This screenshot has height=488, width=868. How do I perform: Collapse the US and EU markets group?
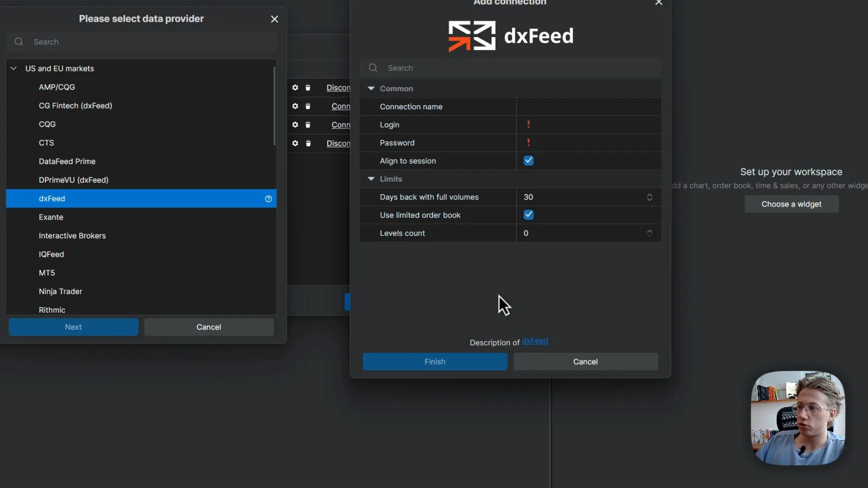14,68
